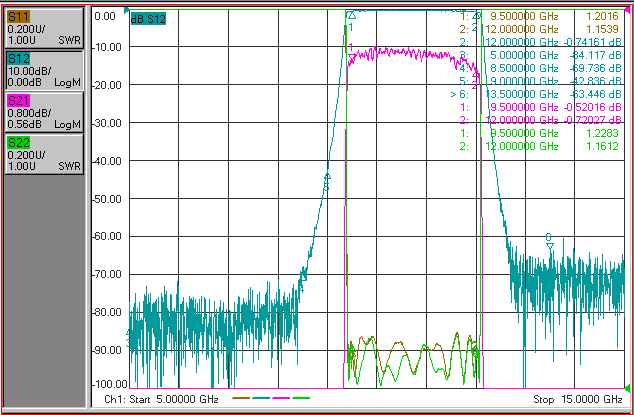Image resolution: width=634 pixels, height=415 pixels.
Task: Click marker 1 triangle on magenta S21 trace
Action: [352, 59]
